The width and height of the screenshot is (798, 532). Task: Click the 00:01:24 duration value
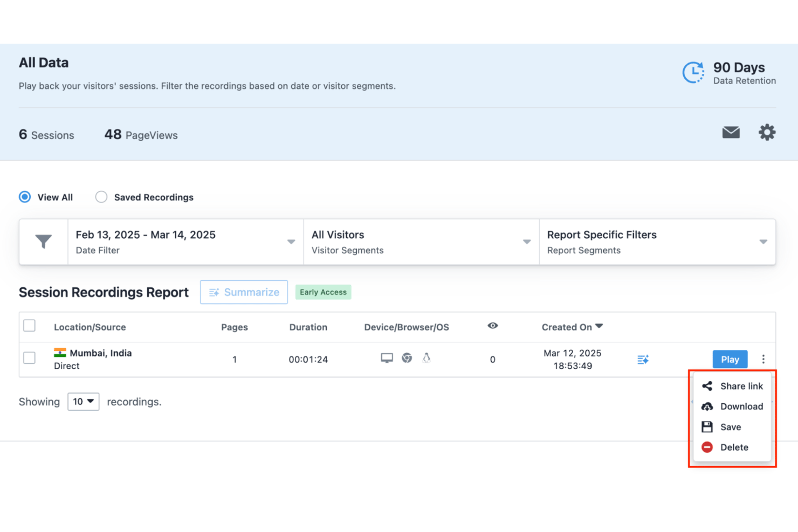308,360
